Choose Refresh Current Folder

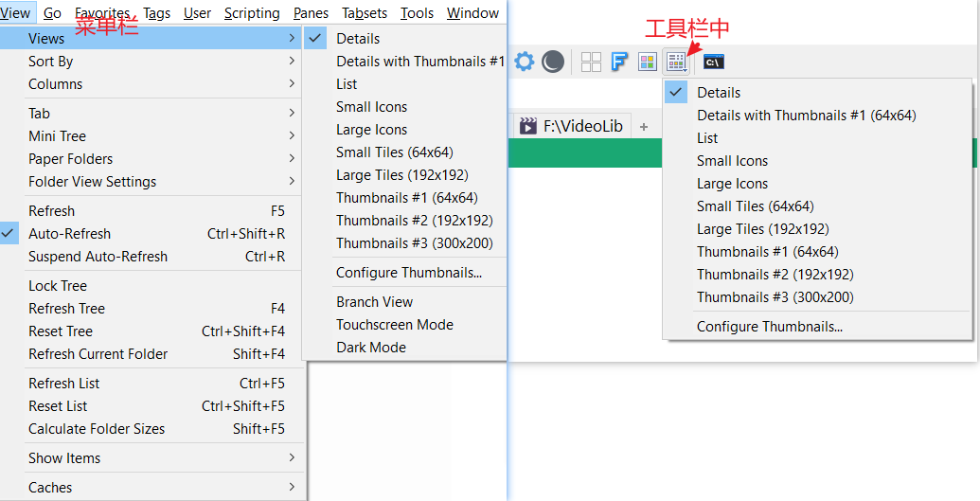151,354
